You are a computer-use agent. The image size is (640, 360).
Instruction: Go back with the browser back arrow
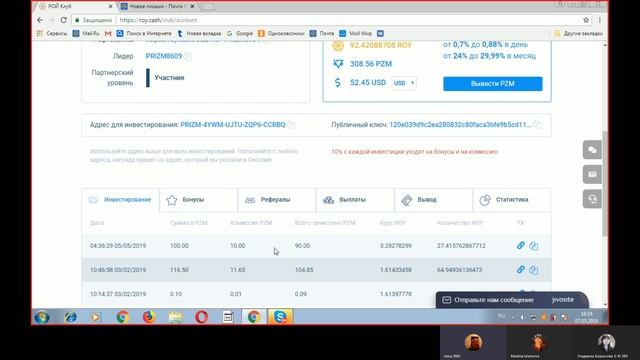[40, 20]
